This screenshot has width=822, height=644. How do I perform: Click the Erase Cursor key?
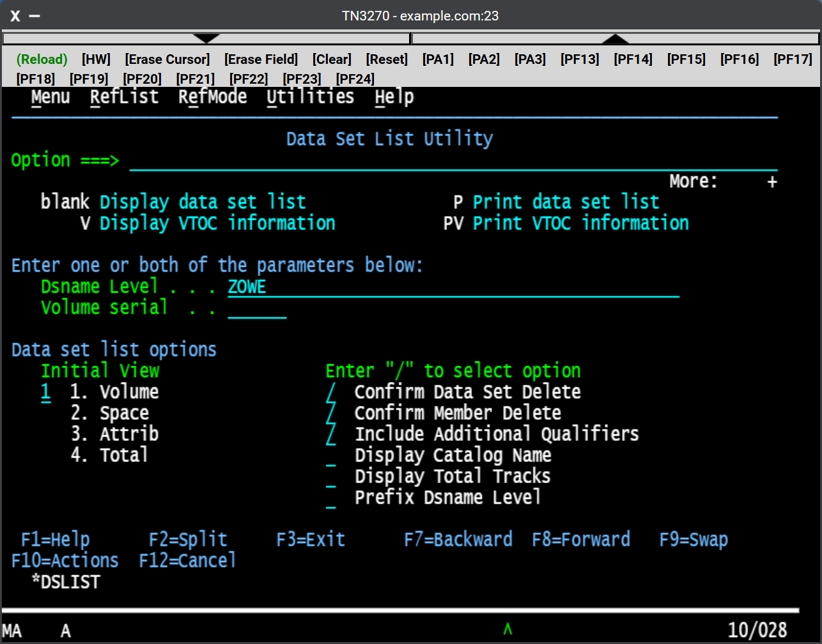[167, 59]
